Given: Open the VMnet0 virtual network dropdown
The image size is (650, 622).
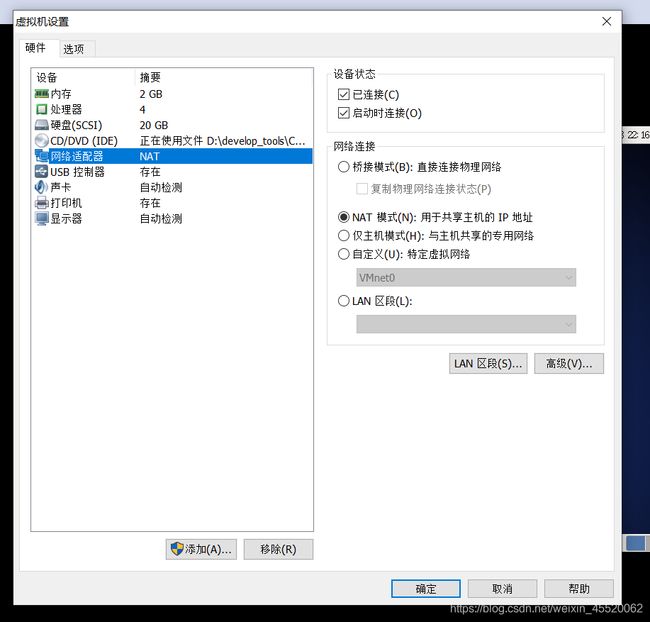Looking at the screenshot, I should [x=466, y=277].
